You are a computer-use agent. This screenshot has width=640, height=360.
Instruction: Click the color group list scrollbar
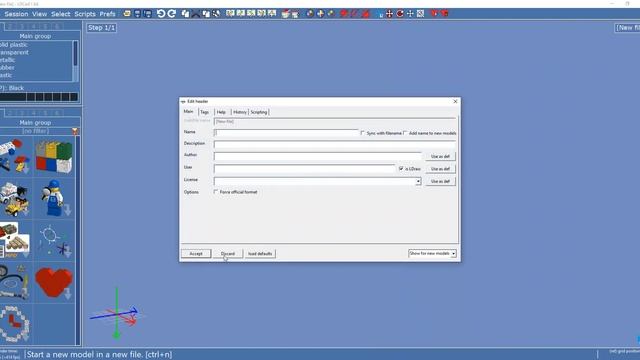[x=76, y=60]
